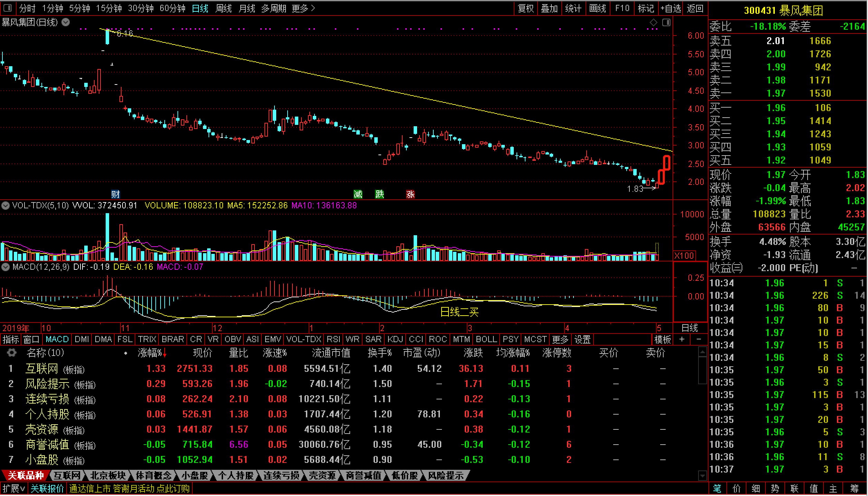Expand the 更多 period options
This screenshot has width=868, height=496.
point(303,8)
